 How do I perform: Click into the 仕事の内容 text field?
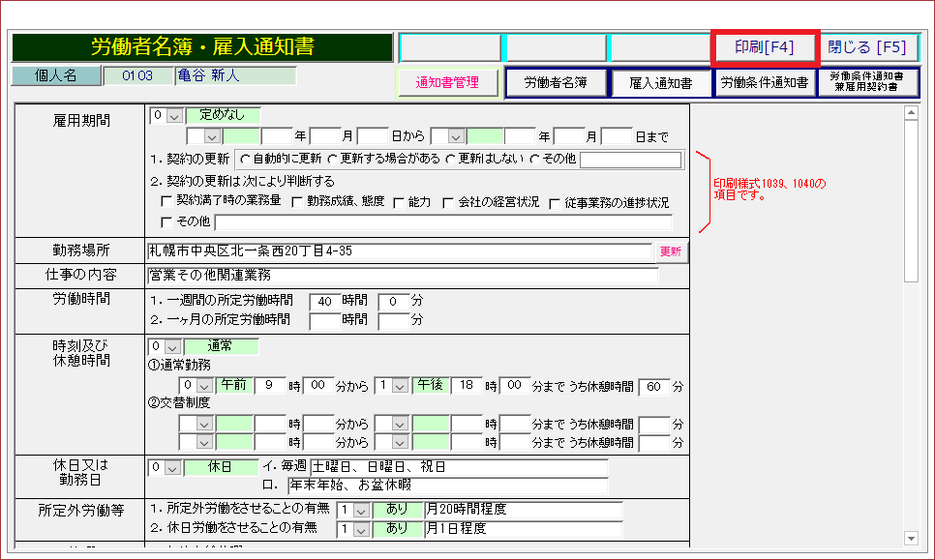(402, 276)
